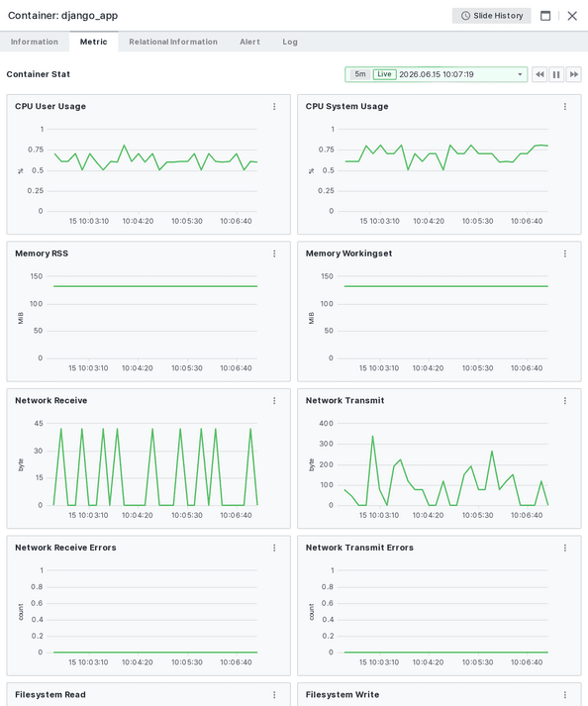Open Filesystem Write kebab menu

565,695
